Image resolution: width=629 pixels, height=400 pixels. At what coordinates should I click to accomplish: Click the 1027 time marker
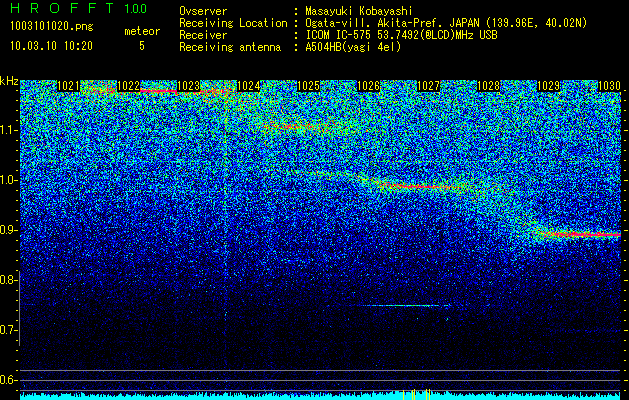[428, 86]
